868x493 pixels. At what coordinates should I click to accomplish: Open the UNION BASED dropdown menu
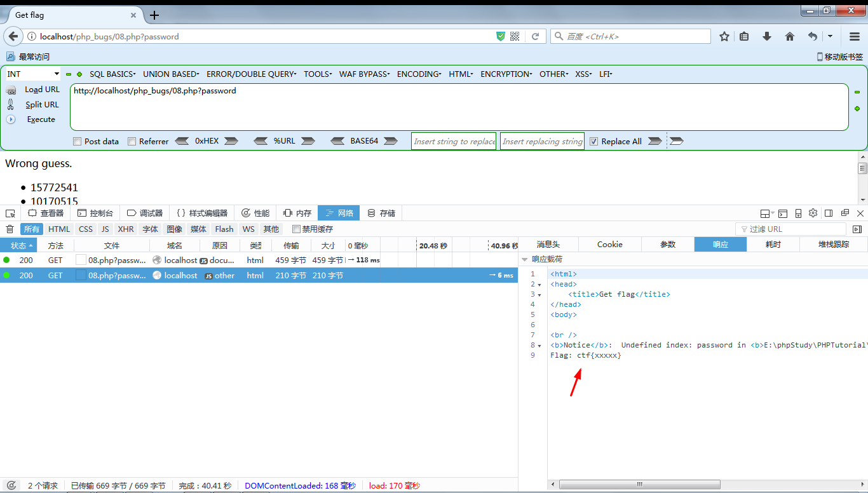(x=171, y=74)
